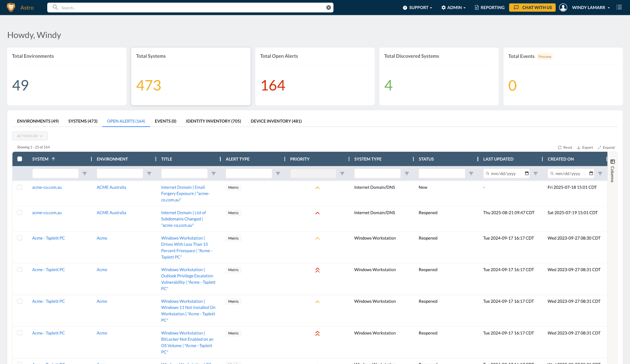This screenshot has height=364, width=630.
Task: Switch to the Identity Inventory (705) tab
Action: pos(214,121)
